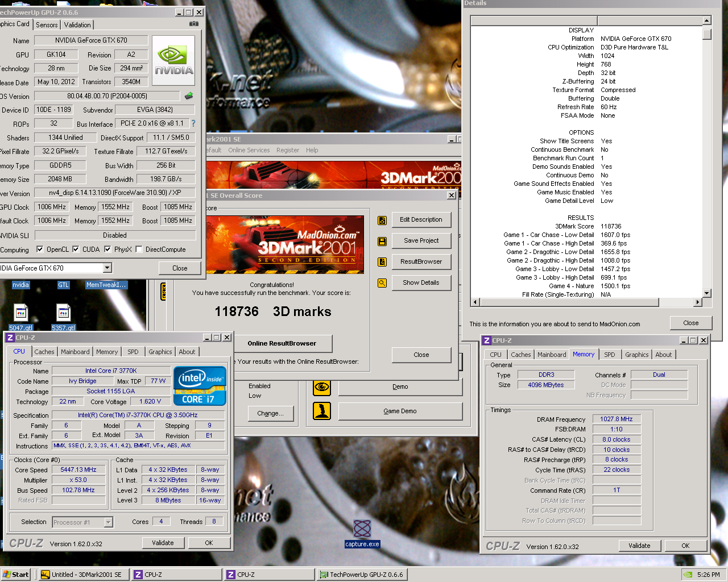Switch to TechPowerUp GPU-Z taskbar item
The height and width of the screenshot is (582, 728).
click(x=361, y=575)
